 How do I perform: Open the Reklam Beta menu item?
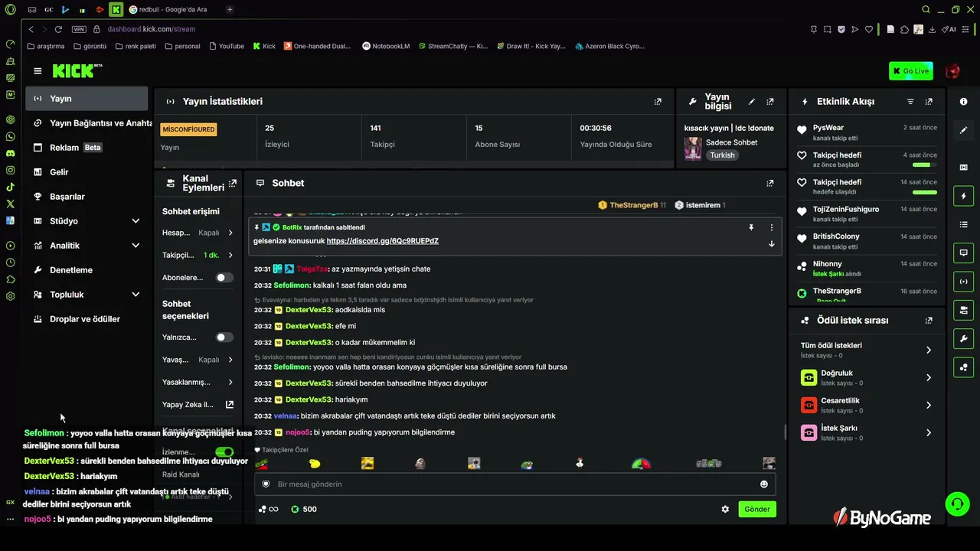[87, 148]
